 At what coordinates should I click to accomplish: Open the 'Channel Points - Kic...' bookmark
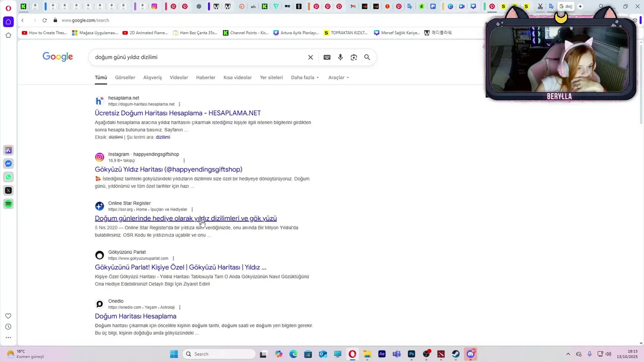(x=246, y=33)
